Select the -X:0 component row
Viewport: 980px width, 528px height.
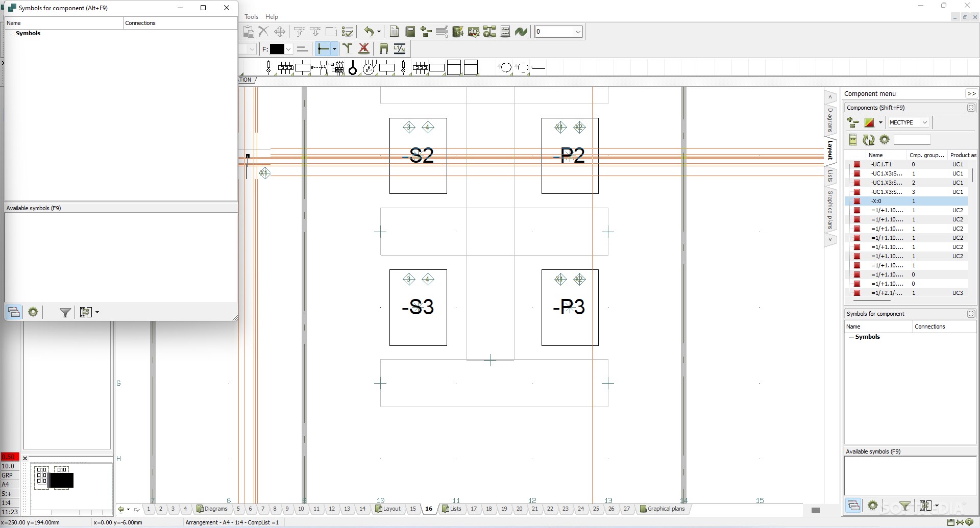coord(906,201)
